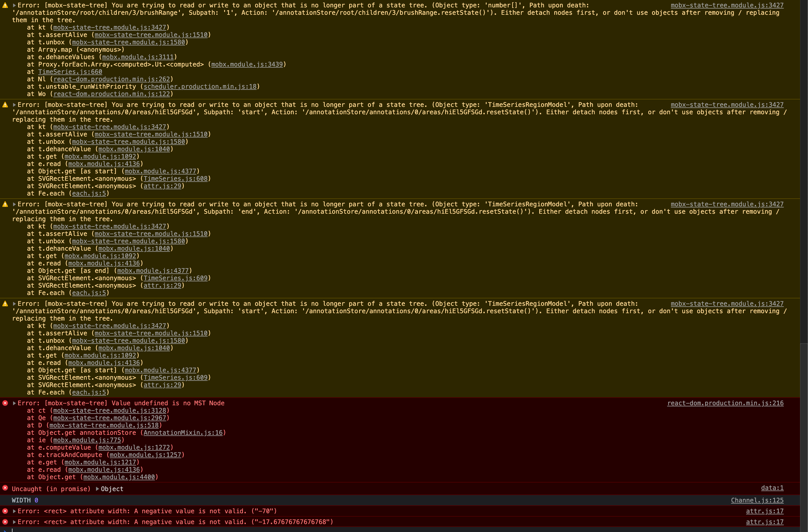Click the error icon on the '-17.676' width error

pos(5,522)
